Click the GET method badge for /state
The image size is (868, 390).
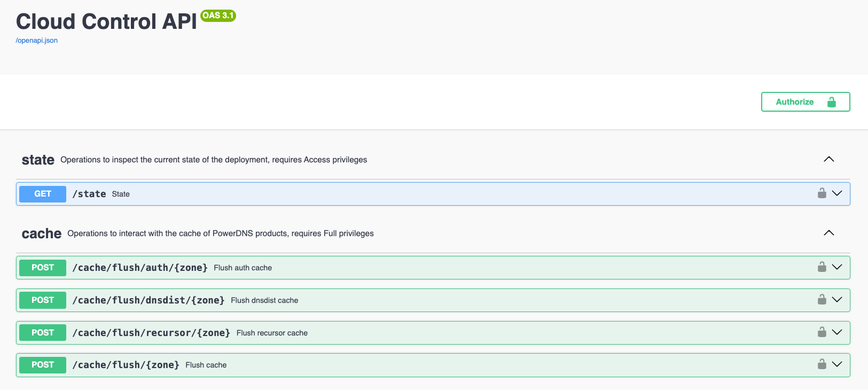click(43, 194)
